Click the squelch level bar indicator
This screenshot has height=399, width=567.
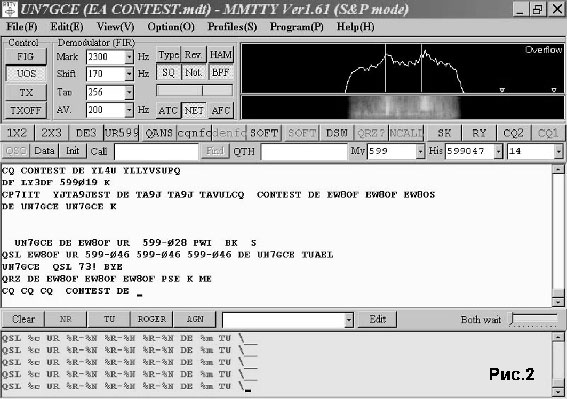194,90
